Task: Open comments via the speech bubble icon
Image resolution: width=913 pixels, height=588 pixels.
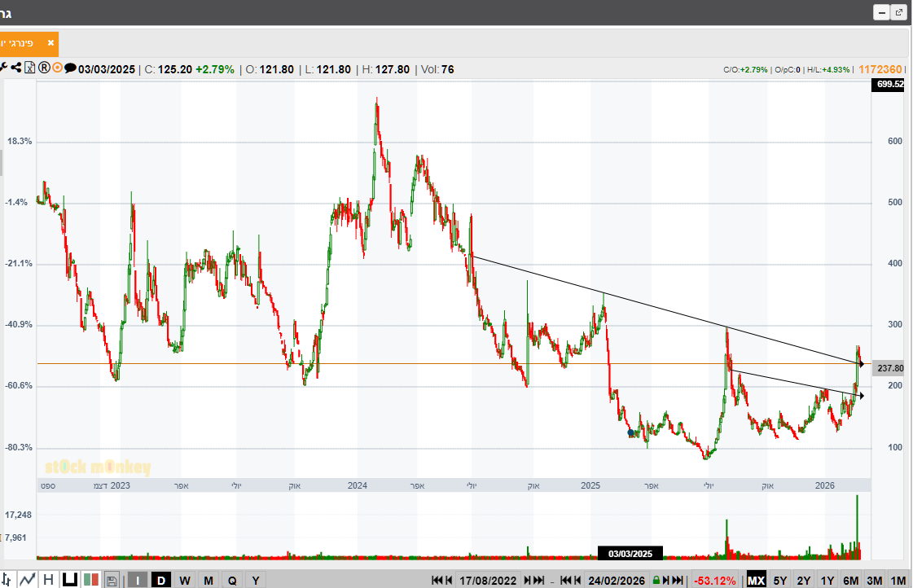Action: 70,68
